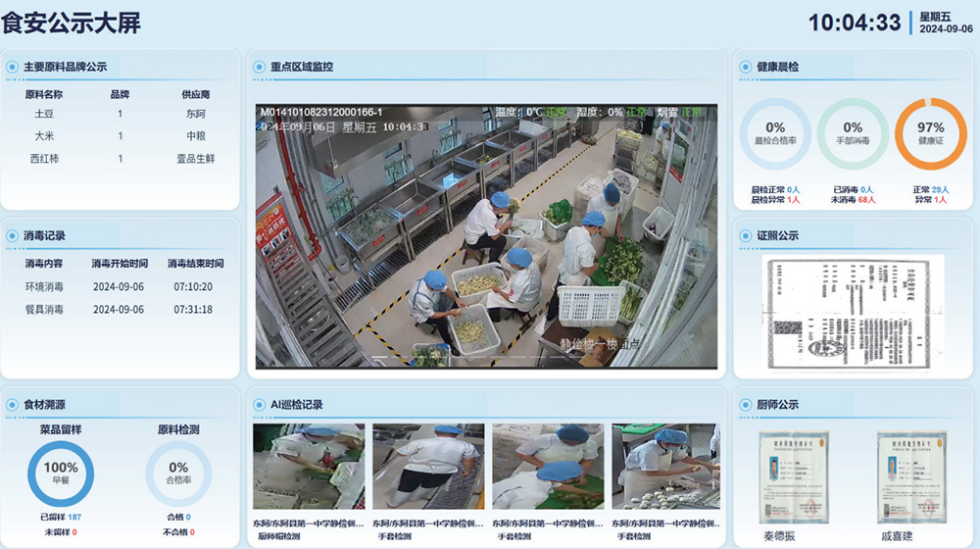980x549 pixels.
Task: Click the 消毒开始时间 column header
Action: (x=120, y=264)
